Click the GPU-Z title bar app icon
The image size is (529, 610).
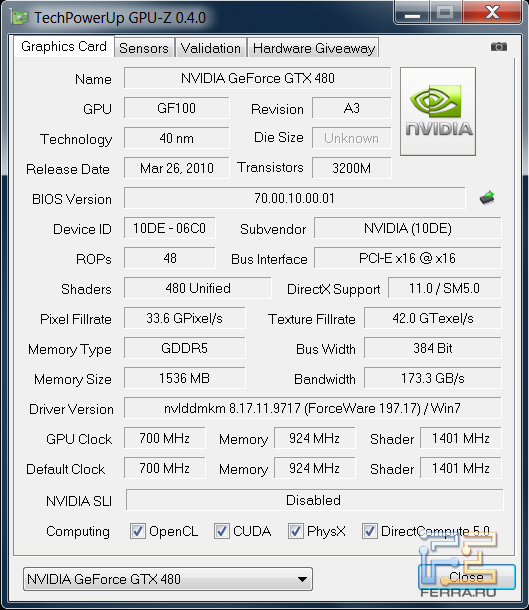tap(19, 18)
